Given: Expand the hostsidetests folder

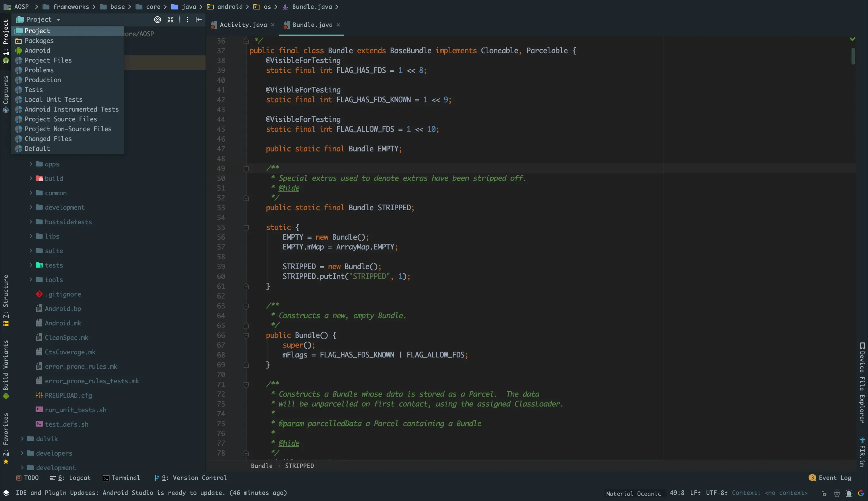Looking at the screenshot, I should pyautogui.click(x=31, y=222).
